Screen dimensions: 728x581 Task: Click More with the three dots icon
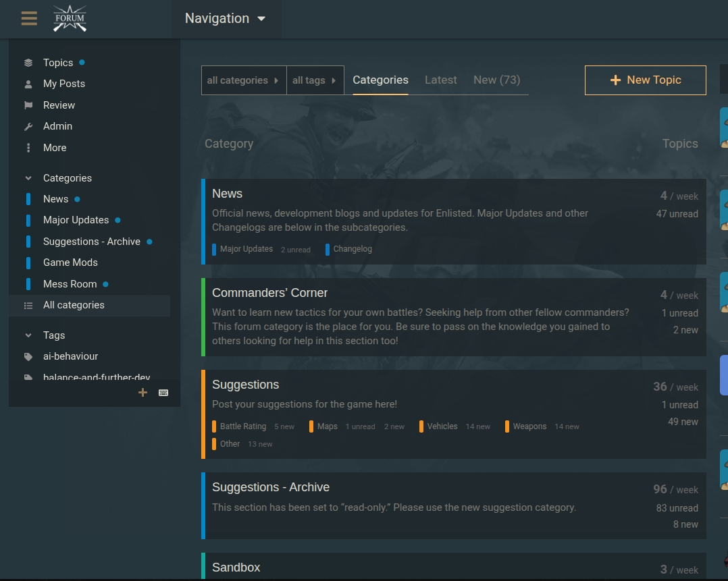tap(28, 148)
